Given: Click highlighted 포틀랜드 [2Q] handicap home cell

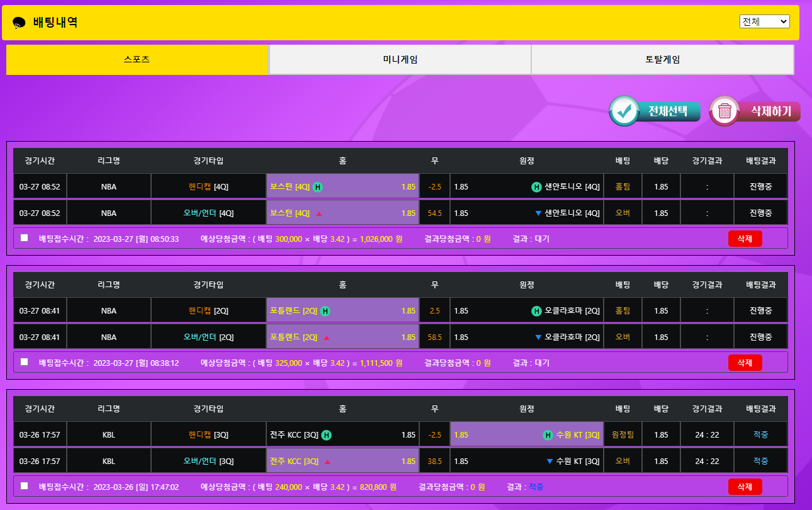Looking at the screenshot, I should (x=342, y=311).
